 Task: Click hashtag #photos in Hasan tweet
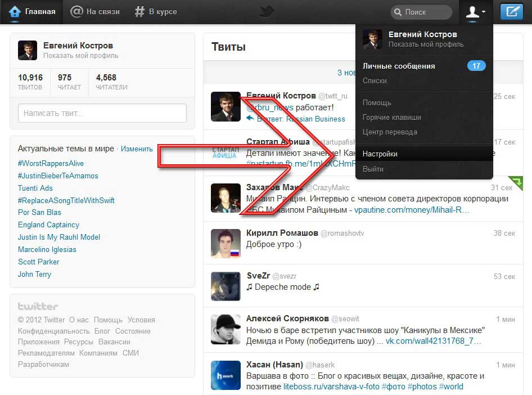tap(422, 387)
